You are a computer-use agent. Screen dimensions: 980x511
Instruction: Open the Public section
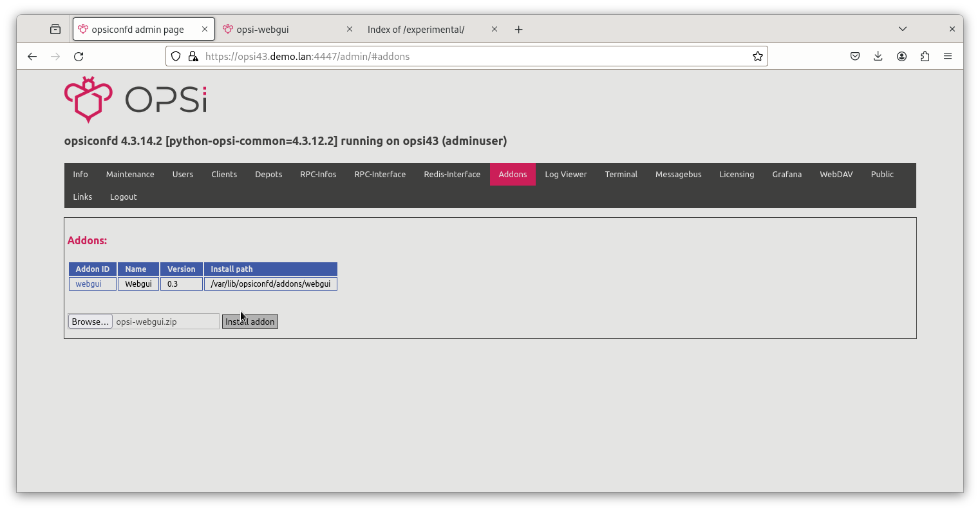click(x=882, y=175)
